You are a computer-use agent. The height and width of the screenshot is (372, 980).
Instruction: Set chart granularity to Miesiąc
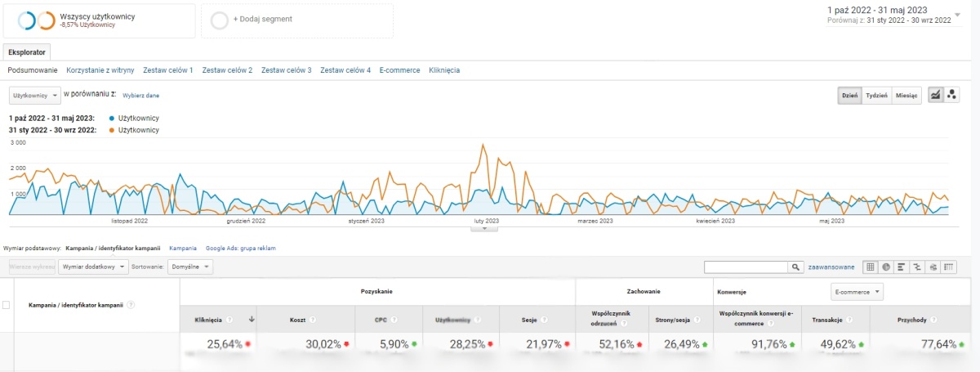[906, 95]
